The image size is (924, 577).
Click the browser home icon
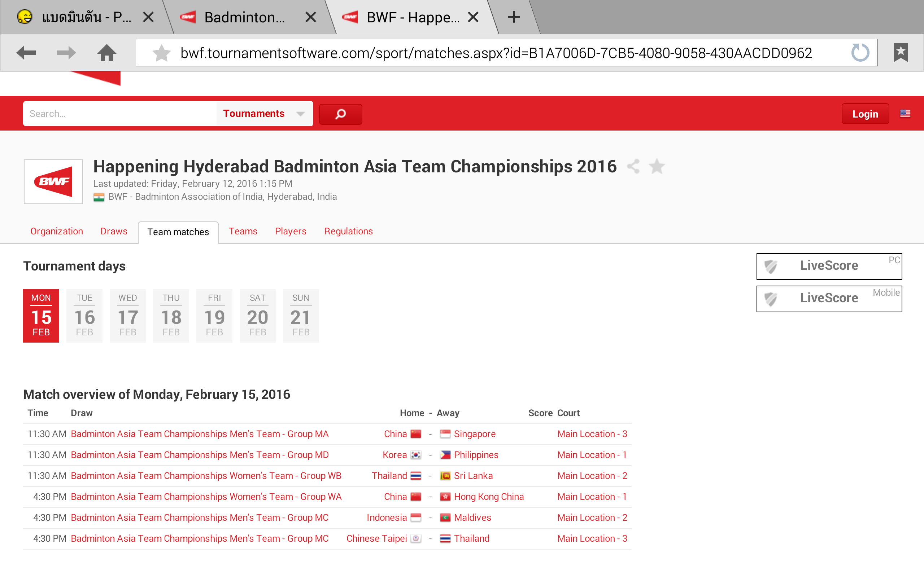pyautogui.click(x=106, y=53)
